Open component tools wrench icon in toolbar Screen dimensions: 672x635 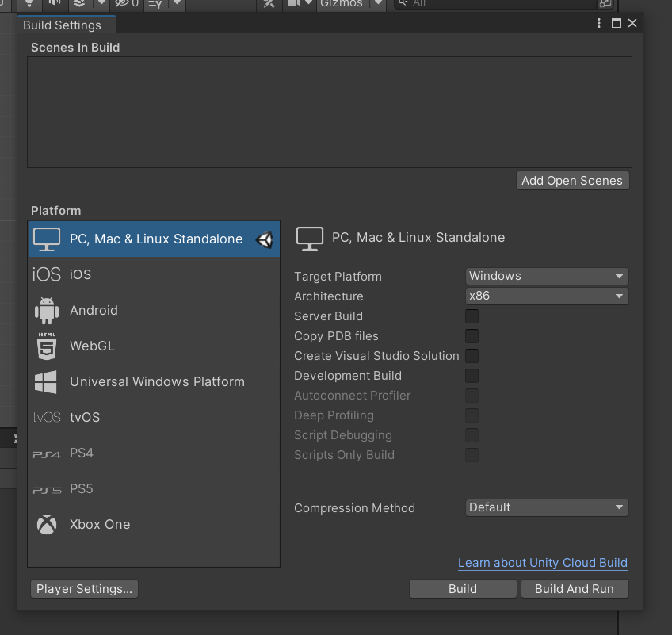pyautogui.click(x=269, y=3)
